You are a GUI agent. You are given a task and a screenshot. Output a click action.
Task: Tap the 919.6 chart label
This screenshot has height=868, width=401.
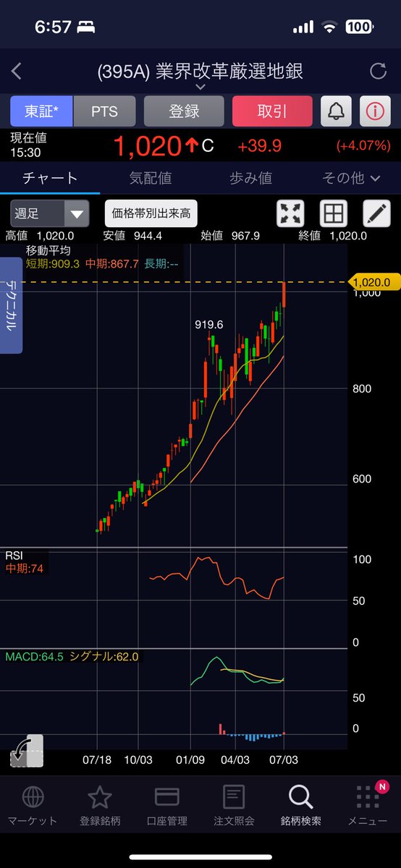click(208, 325)
